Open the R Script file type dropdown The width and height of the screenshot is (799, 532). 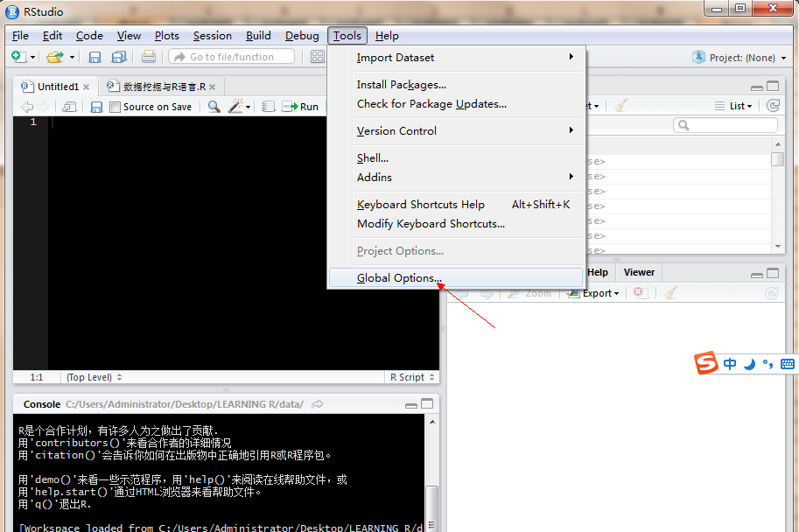[x=411, y=377]
